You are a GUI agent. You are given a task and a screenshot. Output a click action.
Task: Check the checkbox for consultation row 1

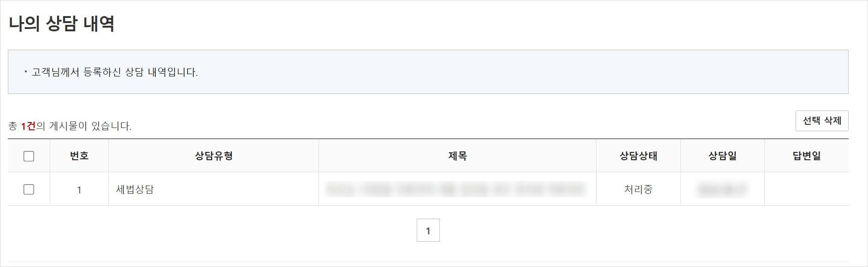[x=28, y=189]
